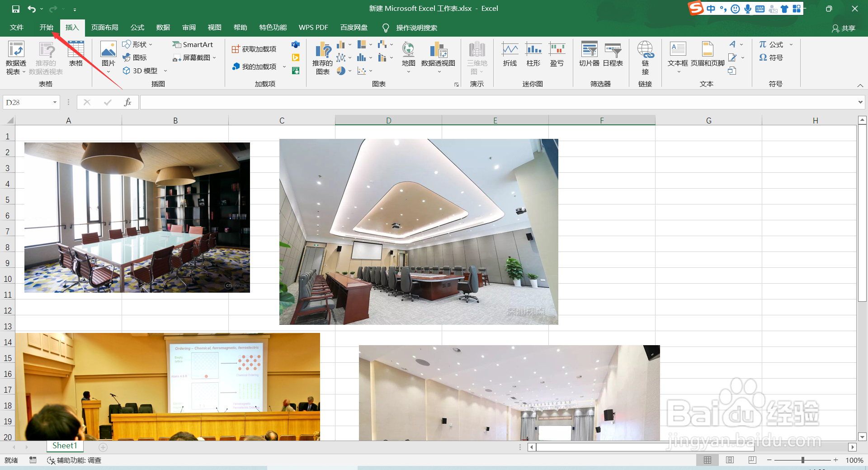Click the macro record icon in status bar
The width and height of the screenshot is (868, 470).
[33, 460]
